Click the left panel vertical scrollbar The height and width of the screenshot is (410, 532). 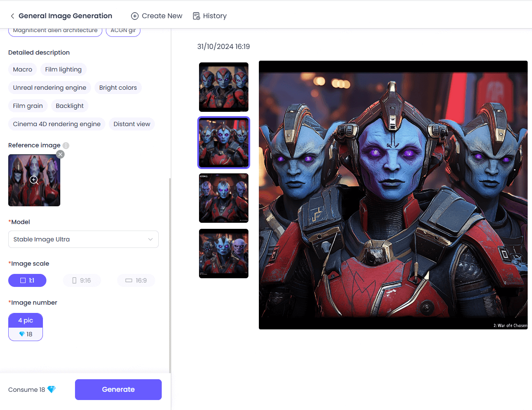pos(170,275)
